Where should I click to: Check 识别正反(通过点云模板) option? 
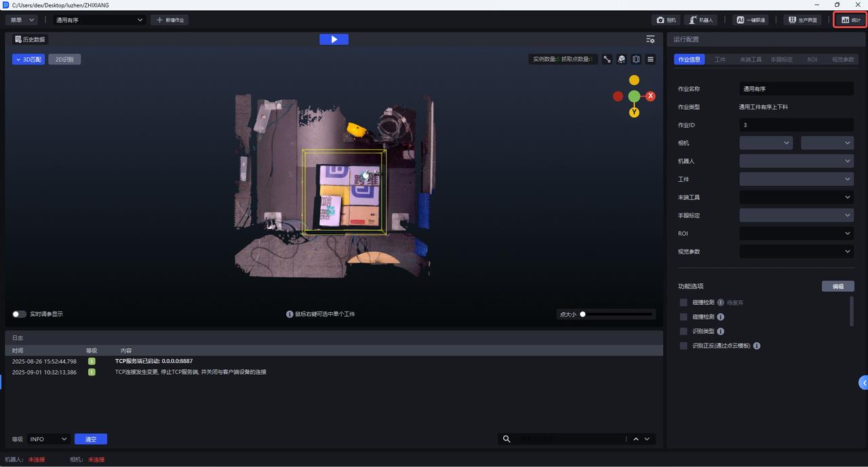(x=684, y=345)
